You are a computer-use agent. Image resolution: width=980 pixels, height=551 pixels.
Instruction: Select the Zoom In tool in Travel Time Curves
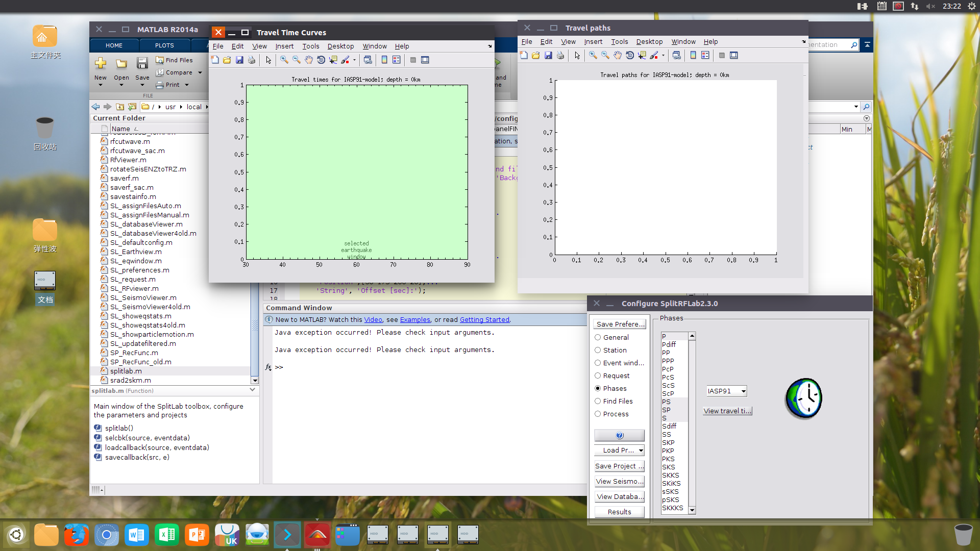[284, 60]
